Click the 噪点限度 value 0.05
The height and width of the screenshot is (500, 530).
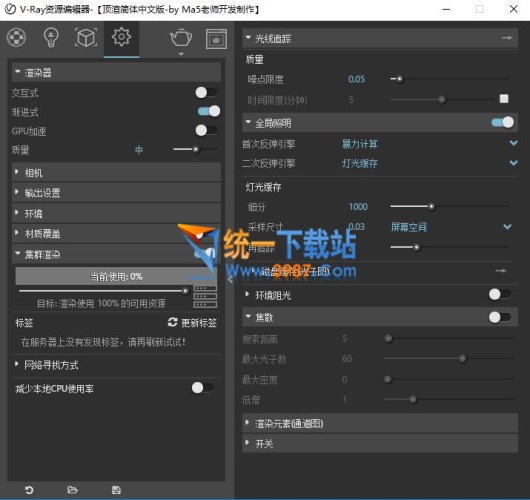[357, 79]
